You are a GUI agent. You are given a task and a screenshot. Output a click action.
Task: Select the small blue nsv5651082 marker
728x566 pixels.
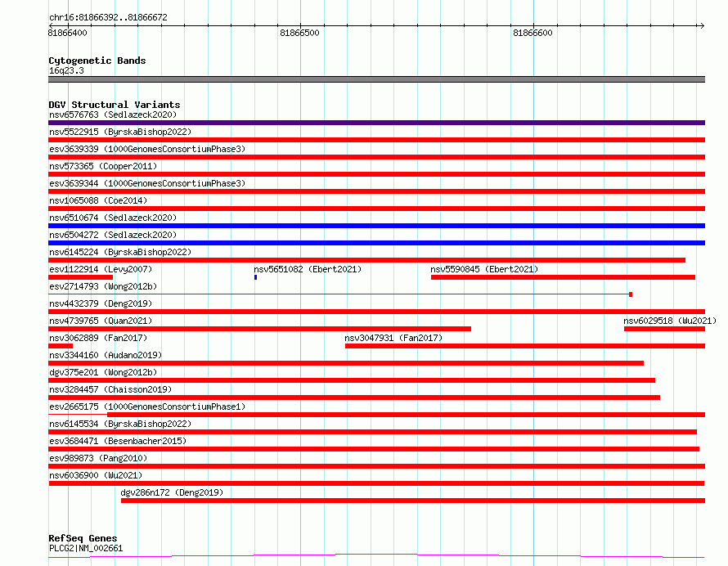255,277
